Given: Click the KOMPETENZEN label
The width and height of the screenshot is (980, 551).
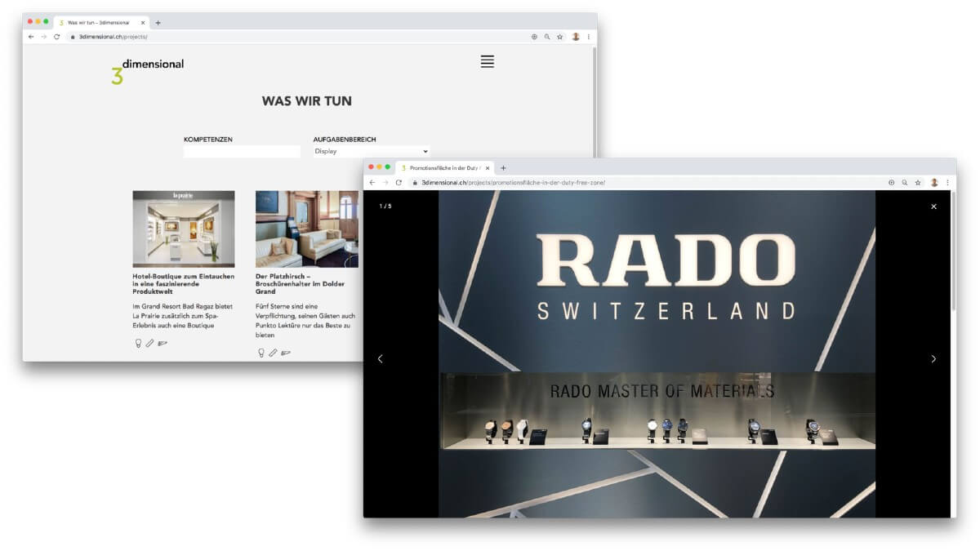Looking at the screenshot, I should pos(208,140).
